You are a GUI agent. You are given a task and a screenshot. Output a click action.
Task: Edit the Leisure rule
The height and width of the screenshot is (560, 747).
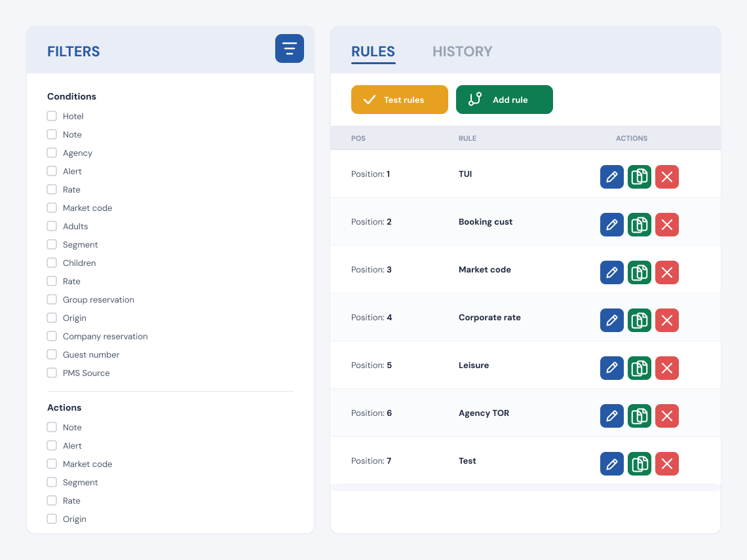pyautogui.click(x=612, y=368)
